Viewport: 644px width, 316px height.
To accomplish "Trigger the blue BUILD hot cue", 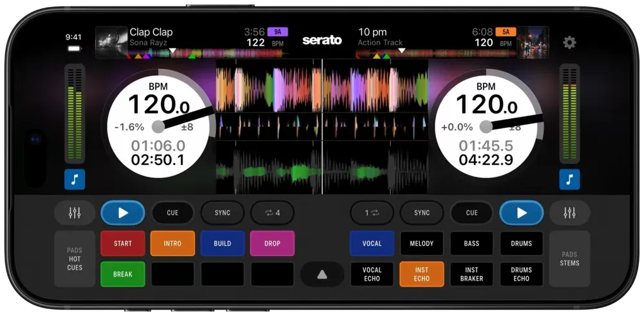I will click(x=223, y=243).
